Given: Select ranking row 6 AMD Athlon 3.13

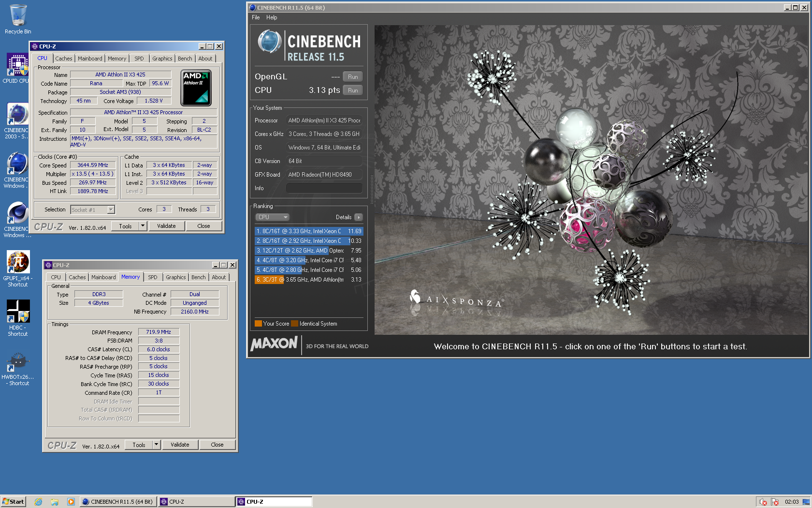Looking at the screenshot, I should 308,280.
